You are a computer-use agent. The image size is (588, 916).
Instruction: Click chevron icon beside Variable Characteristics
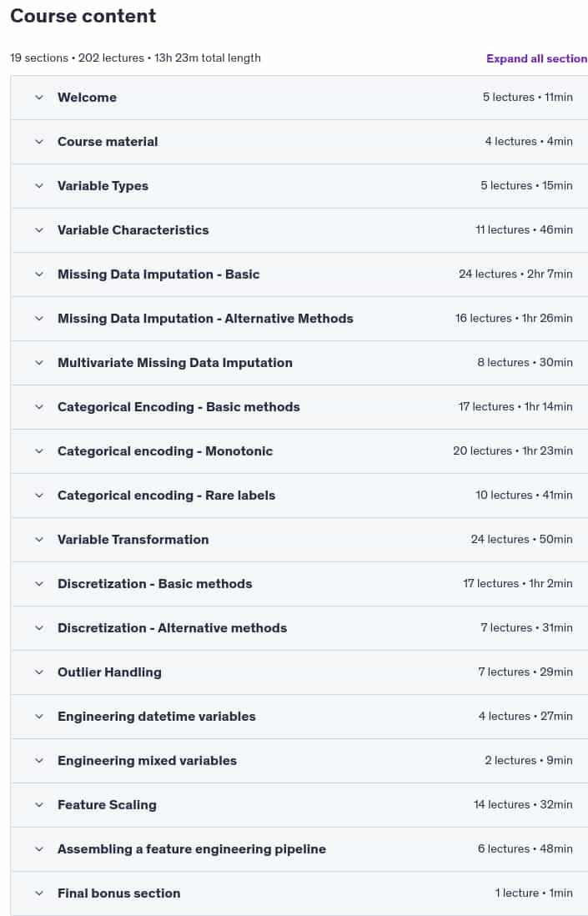39,230
